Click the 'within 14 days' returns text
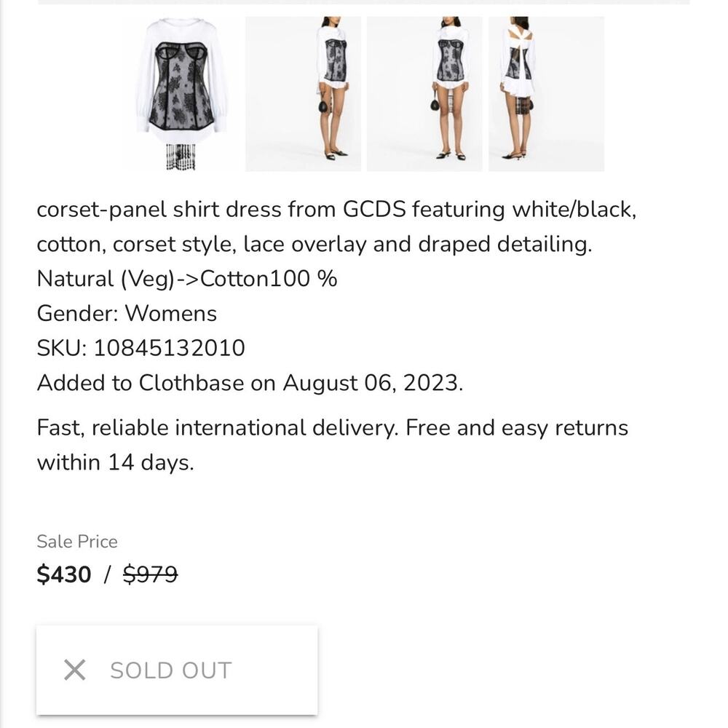Image resolution: width=728 pixels, height=728 pixels. tap(115, 462)
